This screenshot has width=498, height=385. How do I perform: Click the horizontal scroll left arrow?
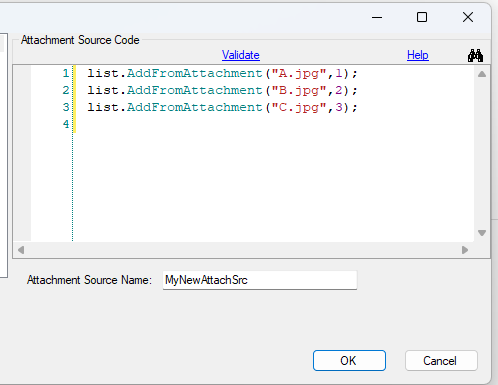point(21,250)
